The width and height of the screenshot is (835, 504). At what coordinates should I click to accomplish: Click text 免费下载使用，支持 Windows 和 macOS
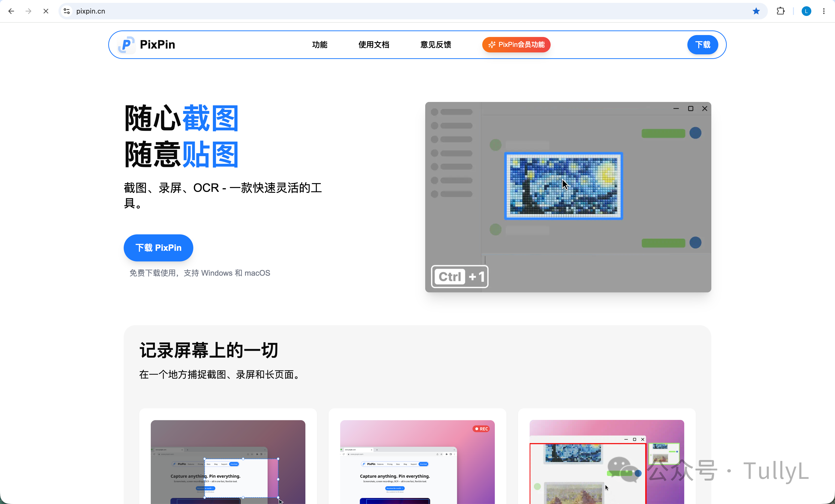tap(200, 273)
